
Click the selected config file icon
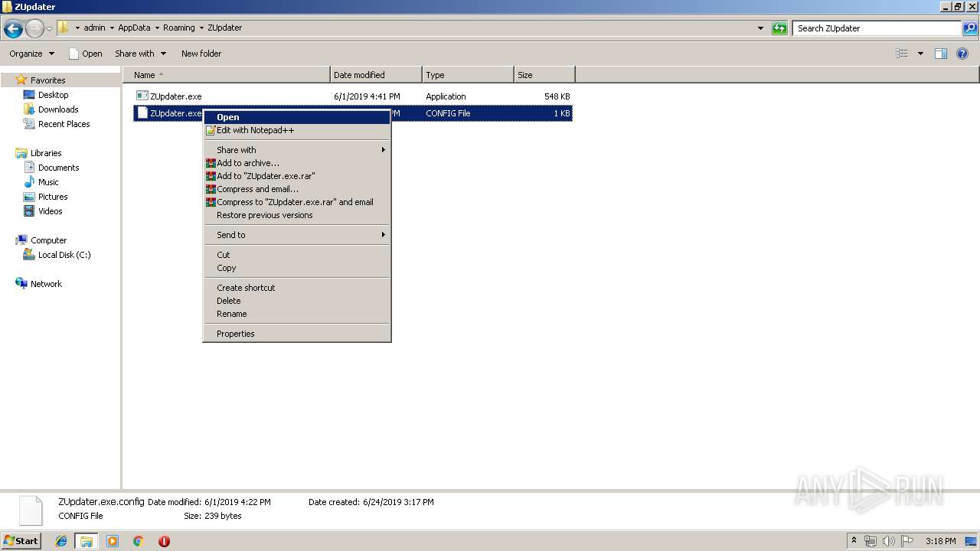pyautogui.click(x=142, y=112)
